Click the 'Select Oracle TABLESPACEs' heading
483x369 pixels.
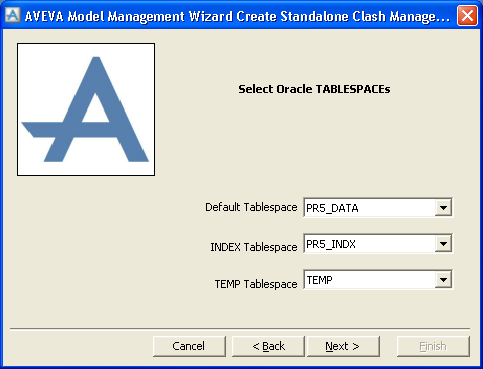pos(314,89)
